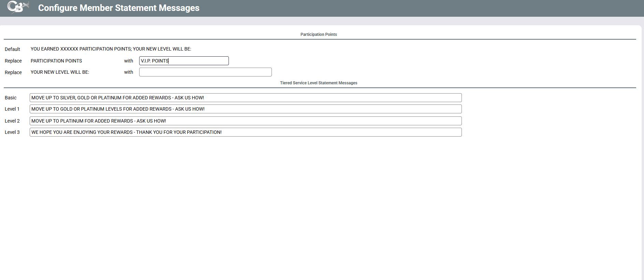This screenshot has height=280, width=644.
Task: Edit the Level 2 statement message field
Action: click(246, 121)
